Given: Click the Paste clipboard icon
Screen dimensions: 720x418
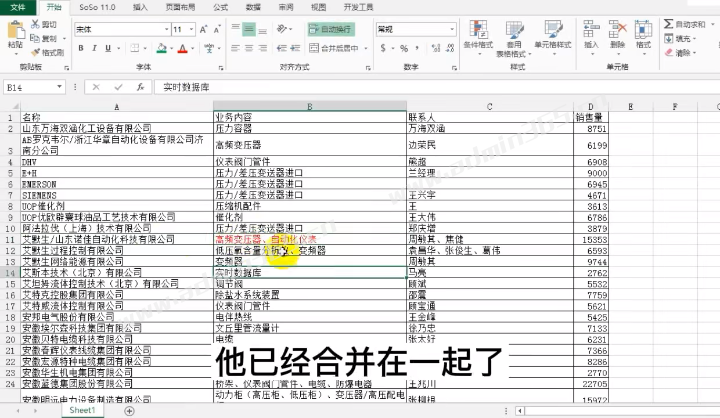Looking at the screenshot, I should [16, 31].
